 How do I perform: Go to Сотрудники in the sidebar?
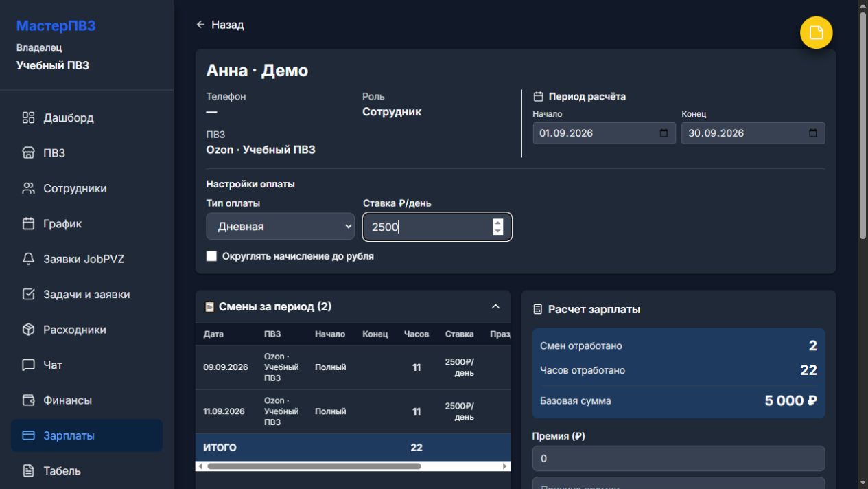[86, 188]
